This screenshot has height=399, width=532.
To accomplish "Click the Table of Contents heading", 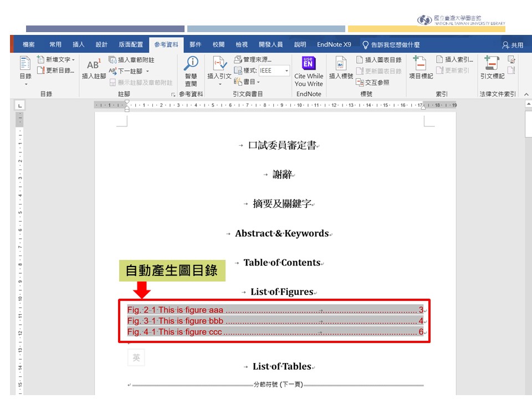I will [282, 263].
